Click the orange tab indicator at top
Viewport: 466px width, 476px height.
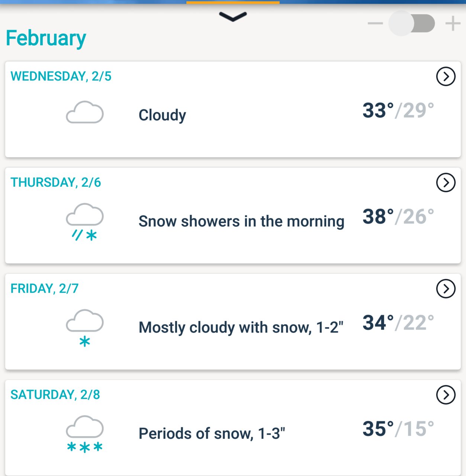(x=233, y=2)
